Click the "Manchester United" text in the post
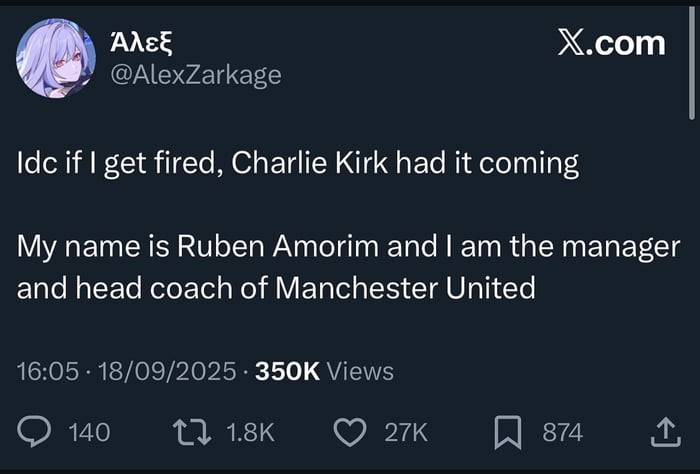Image resolution: width=700 pixels, height=474 pixels. pyautogui.click(x=404, y=288)
